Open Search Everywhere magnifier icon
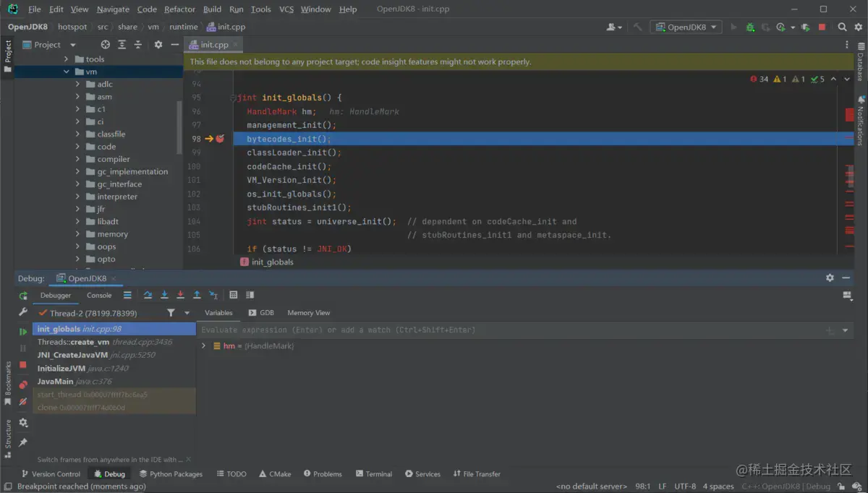The image size is (868, 493). 842,27
